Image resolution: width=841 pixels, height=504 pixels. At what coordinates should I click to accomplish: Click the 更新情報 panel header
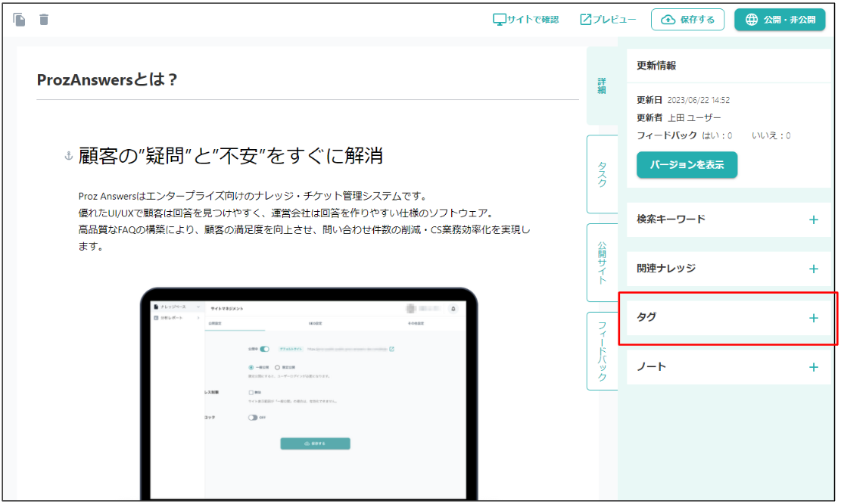click(729, 66)
